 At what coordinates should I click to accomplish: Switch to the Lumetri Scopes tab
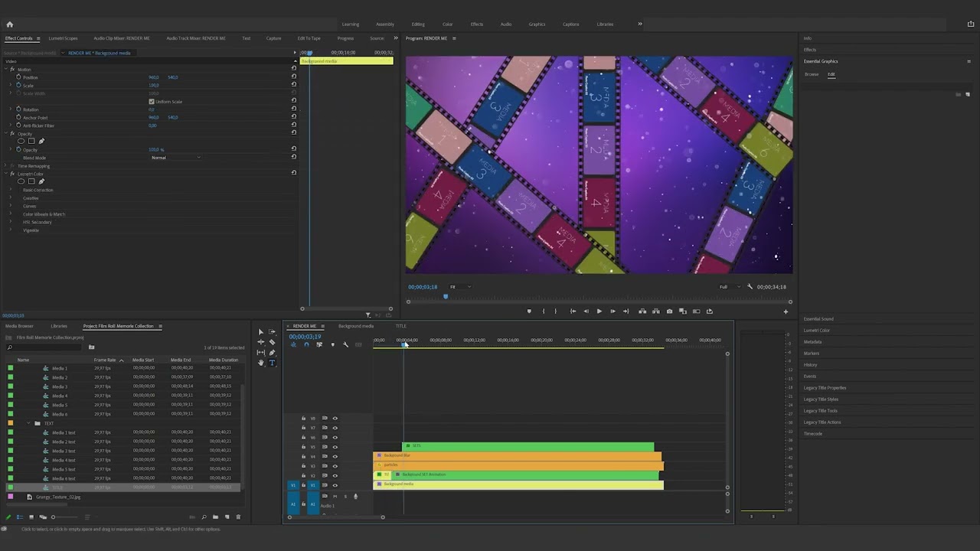63,38
